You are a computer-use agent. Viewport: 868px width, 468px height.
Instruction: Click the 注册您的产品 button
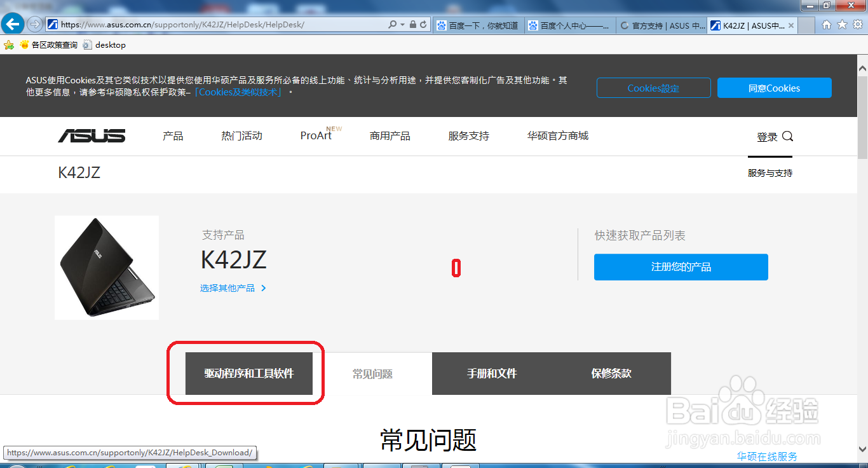[681, 267]
